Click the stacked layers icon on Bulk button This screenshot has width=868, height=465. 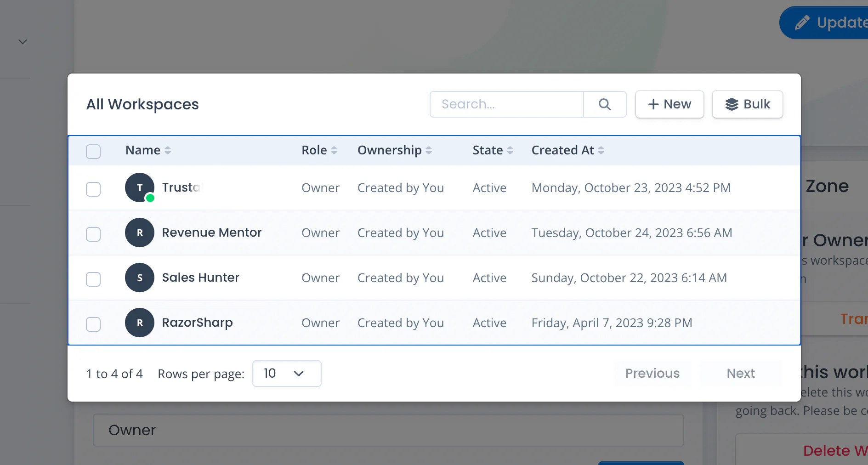coord(732,104)
